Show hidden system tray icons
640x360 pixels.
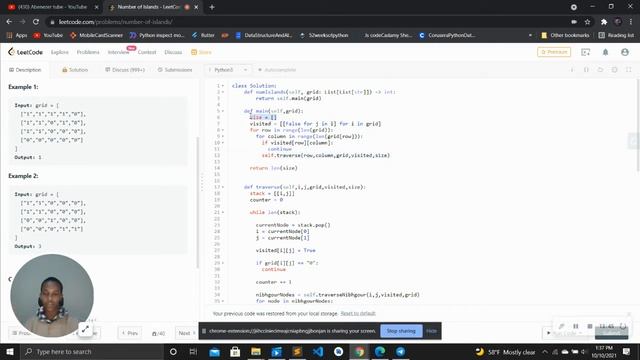pyautogui.click(x=544, y=351)
